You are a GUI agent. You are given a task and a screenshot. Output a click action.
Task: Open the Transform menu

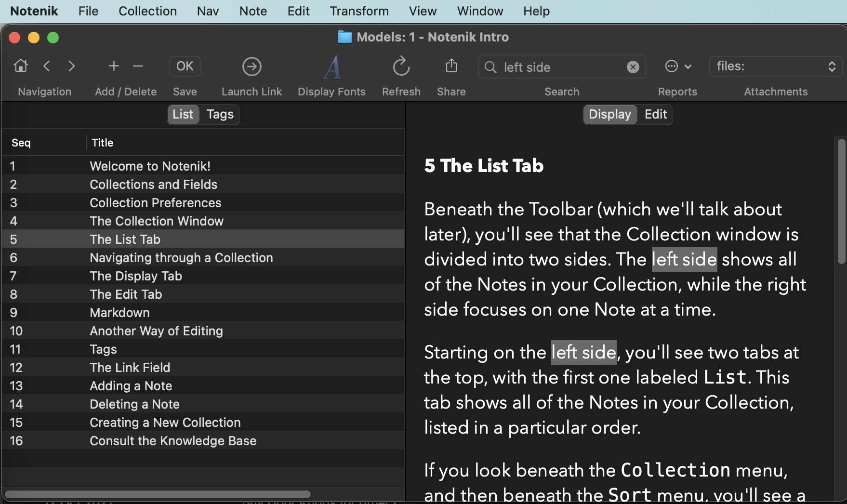pyautogui.click(x=359, y=11)
